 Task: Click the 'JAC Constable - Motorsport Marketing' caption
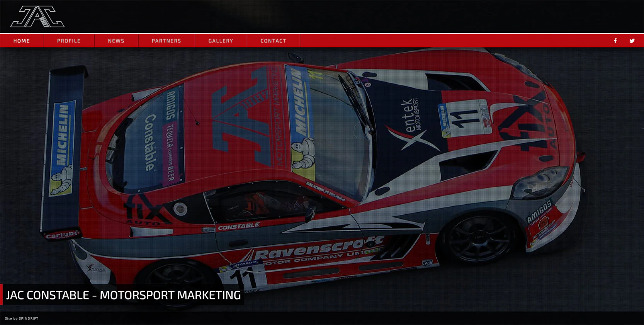click(x=123, y=295)
